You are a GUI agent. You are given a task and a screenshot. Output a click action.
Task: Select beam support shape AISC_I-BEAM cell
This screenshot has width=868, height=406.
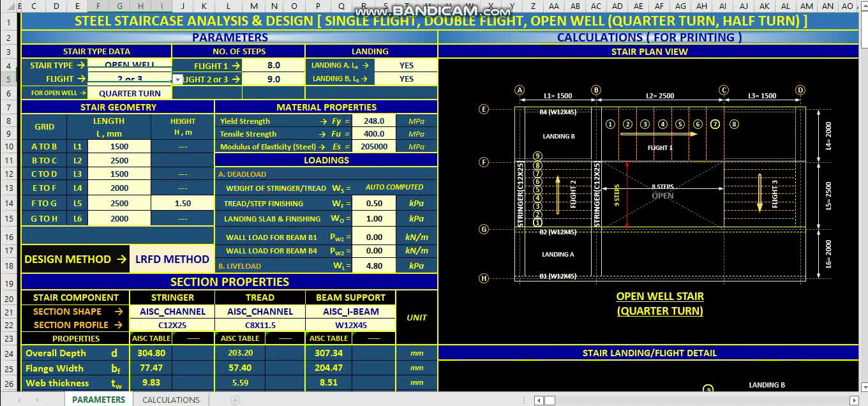click(x=350, y=312)
